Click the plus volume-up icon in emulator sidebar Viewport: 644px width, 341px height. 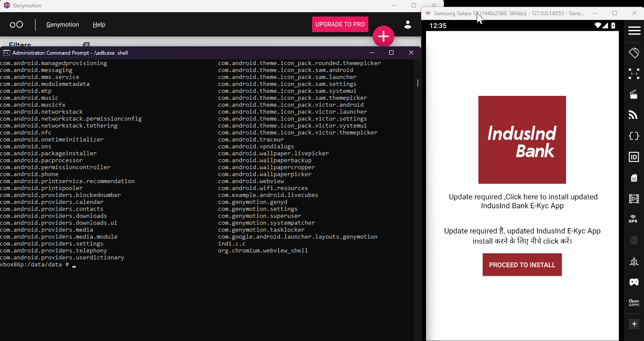click(x=634, y=324)
